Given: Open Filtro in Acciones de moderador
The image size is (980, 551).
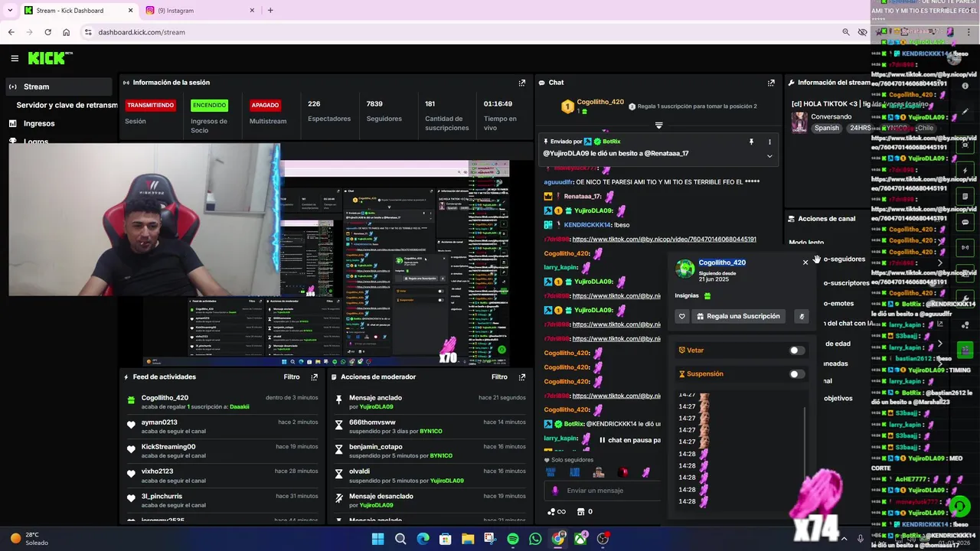Looking at the screenshot, I should pyautogui.click(x=499, y=377).
